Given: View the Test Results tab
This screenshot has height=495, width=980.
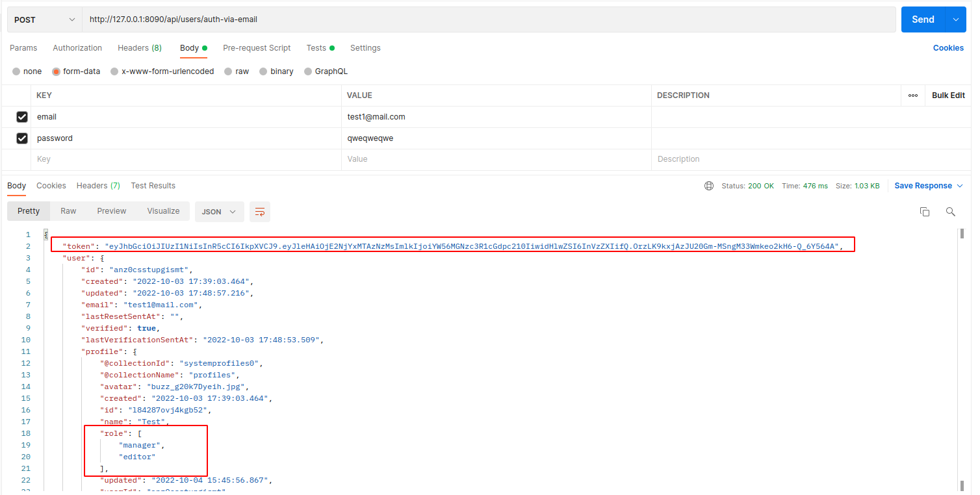Looking at the screenshot, I should [153, 185].
